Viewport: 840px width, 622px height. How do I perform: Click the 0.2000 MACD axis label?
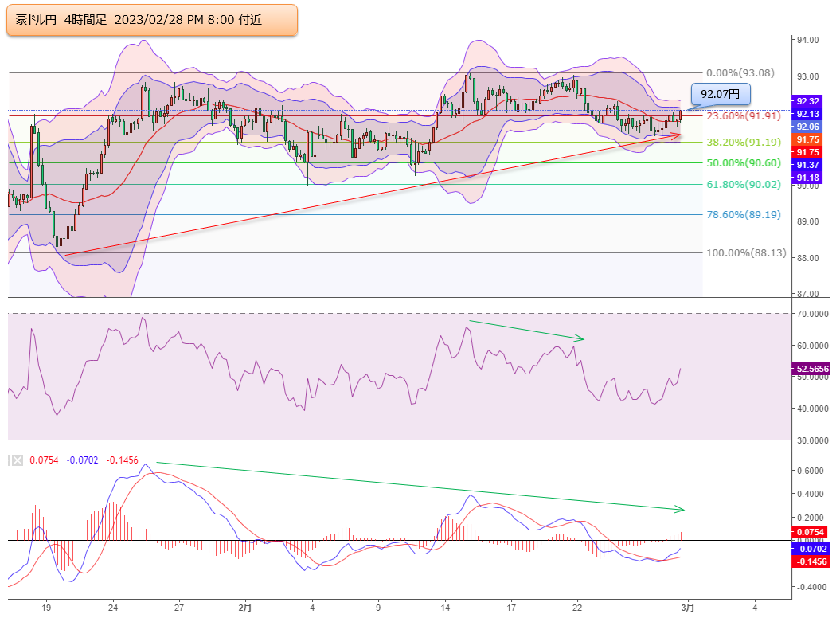811,518
